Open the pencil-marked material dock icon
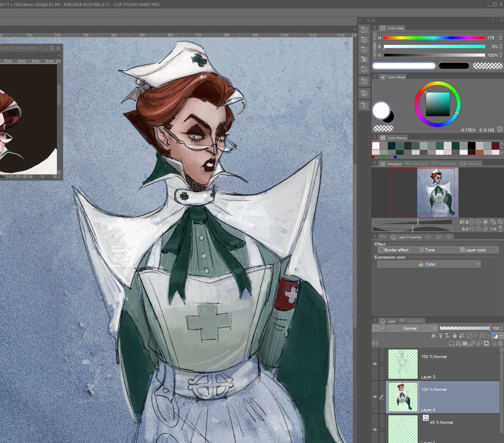 click(364, 81)
